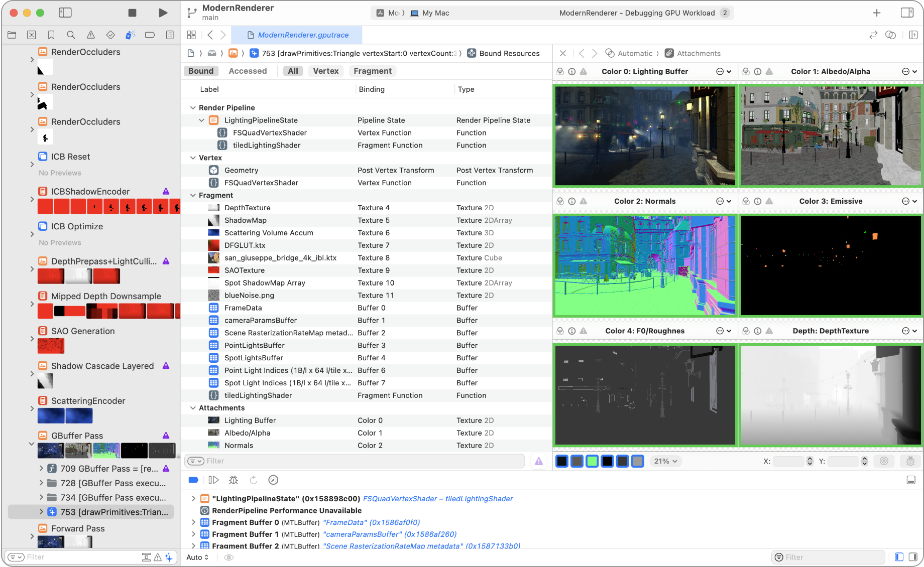Click the info icon on Color 2: Normals

[x=572, y=201]
